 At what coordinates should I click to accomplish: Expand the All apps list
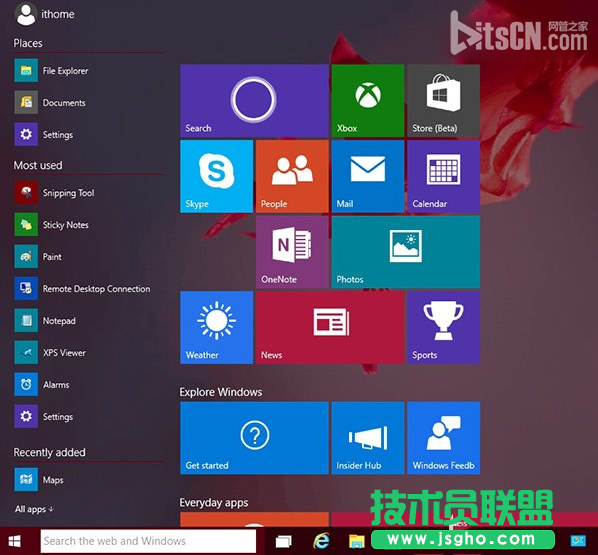pos(34,509)
